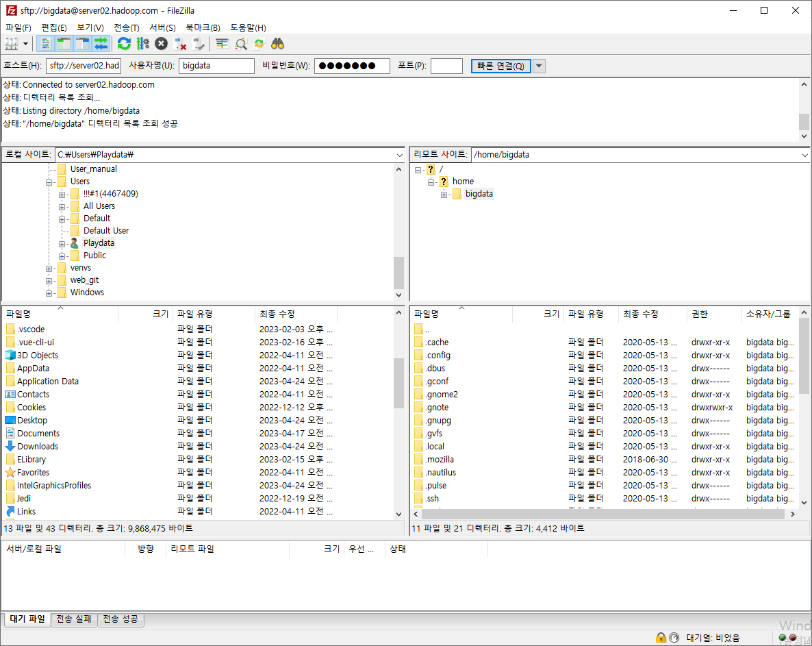
Task: Click the host input field
Action: coord(84,66)
